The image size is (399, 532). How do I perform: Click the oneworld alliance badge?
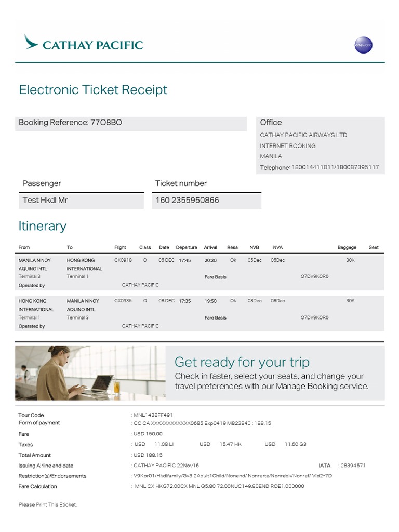click(363, 45)
